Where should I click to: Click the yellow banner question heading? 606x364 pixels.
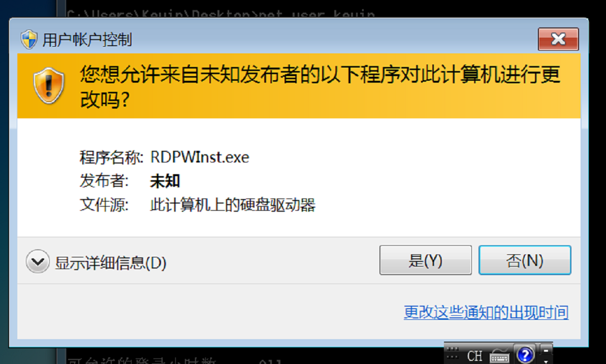tap(320, 86)
